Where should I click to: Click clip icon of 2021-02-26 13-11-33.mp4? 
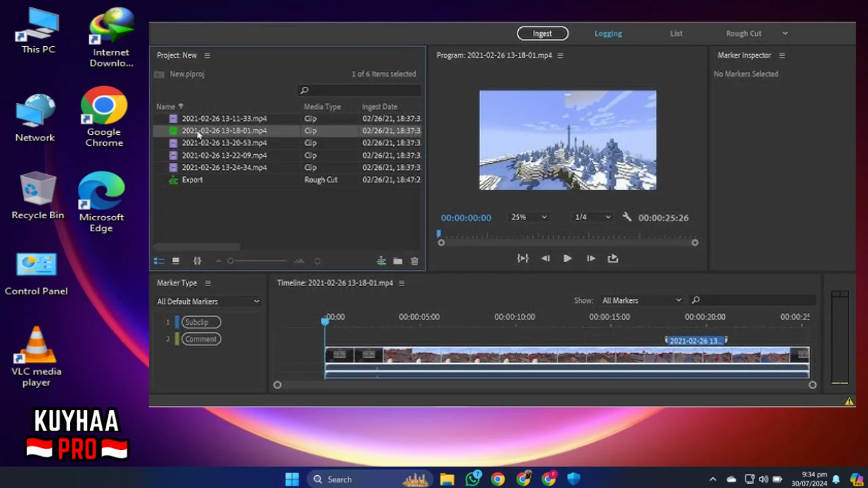[x=174, y=119]
